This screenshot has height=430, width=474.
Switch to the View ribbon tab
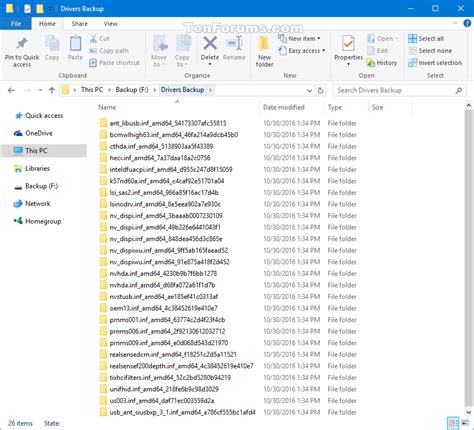[x=110, y=24]
